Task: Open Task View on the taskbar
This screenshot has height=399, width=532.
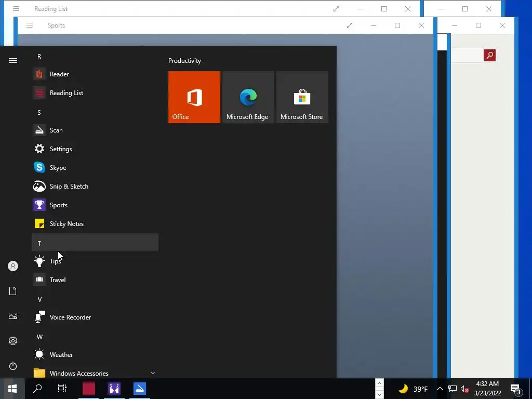Action: point(62,389)
